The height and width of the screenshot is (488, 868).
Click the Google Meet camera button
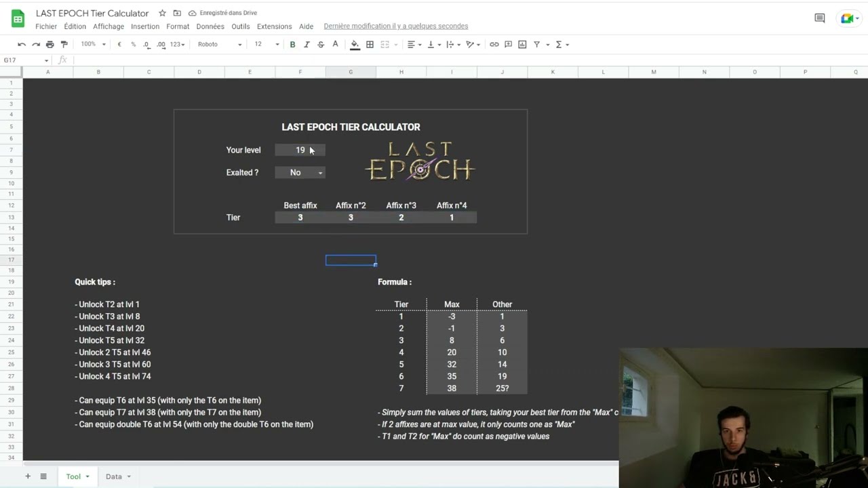click(x=850, y=18)
